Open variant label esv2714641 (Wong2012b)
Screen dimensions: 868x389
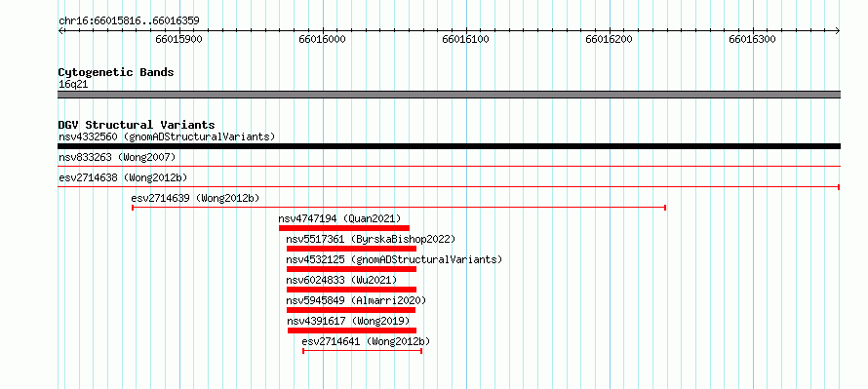(x=366, y=341)
